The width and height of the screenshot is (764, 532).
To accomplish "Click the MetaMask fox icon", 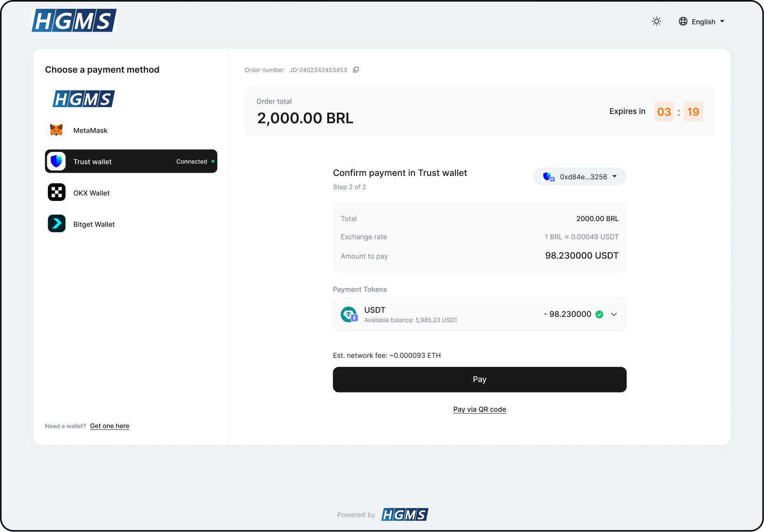I will tap(56, 130).
